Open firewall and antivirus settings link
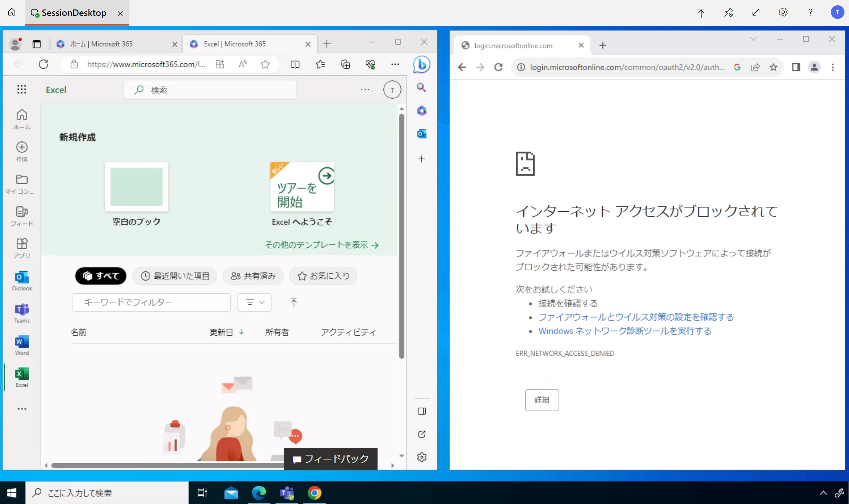The image size is (849, 504). [636, 317]
